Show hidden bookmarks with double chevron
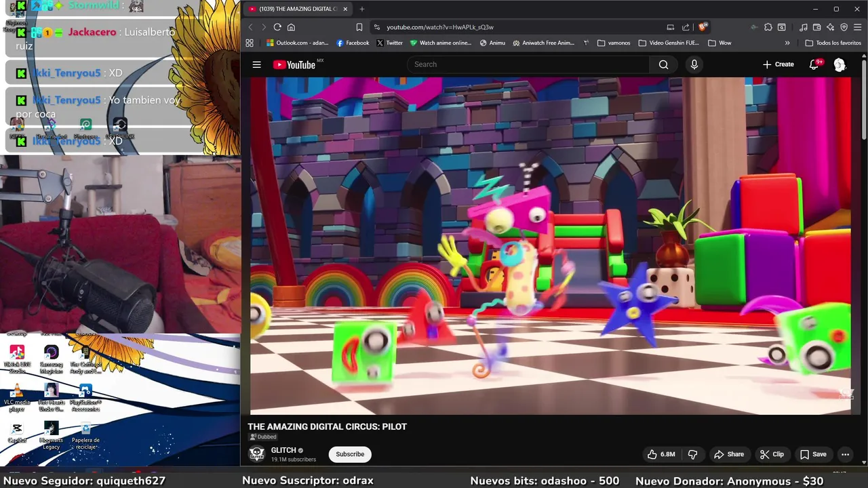This screenshot has width=868, height=488. point(787,43)
